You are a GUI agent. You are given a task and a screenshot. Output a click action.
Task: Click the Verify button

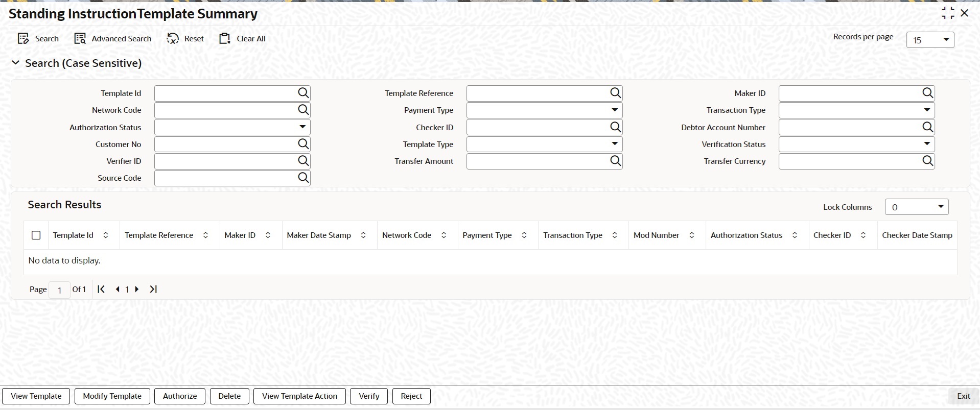(369, 396)
